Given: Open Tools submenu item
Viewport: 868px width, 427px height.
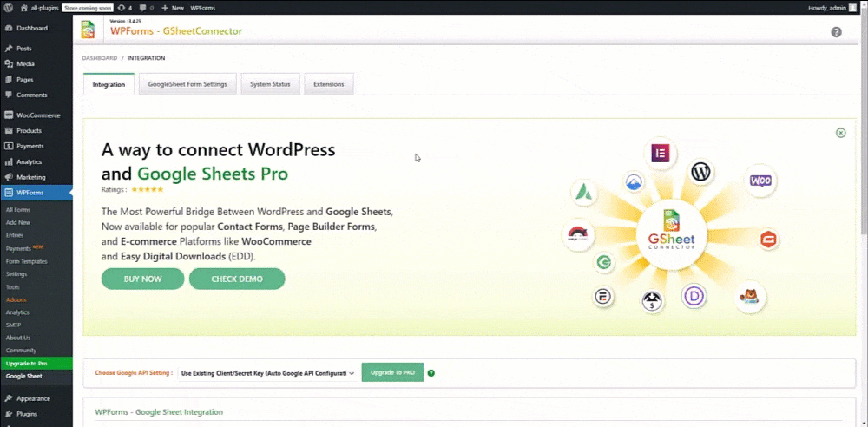Looking at the screenshot, I should coord(13,287).
